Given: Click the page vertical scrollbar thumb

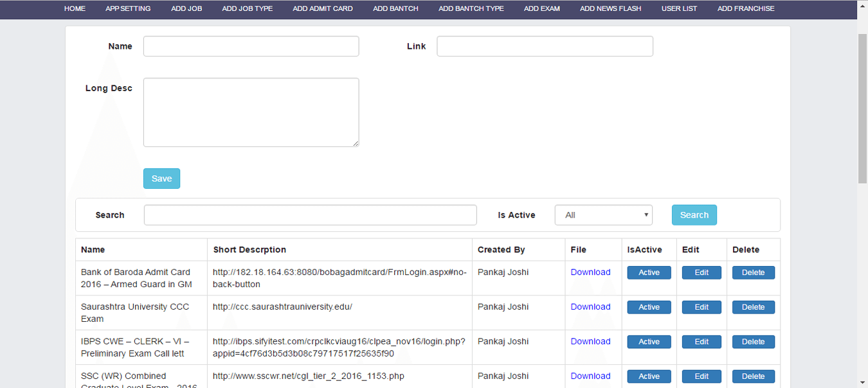Looking at the screenshot, I should (x=863, y=108).
